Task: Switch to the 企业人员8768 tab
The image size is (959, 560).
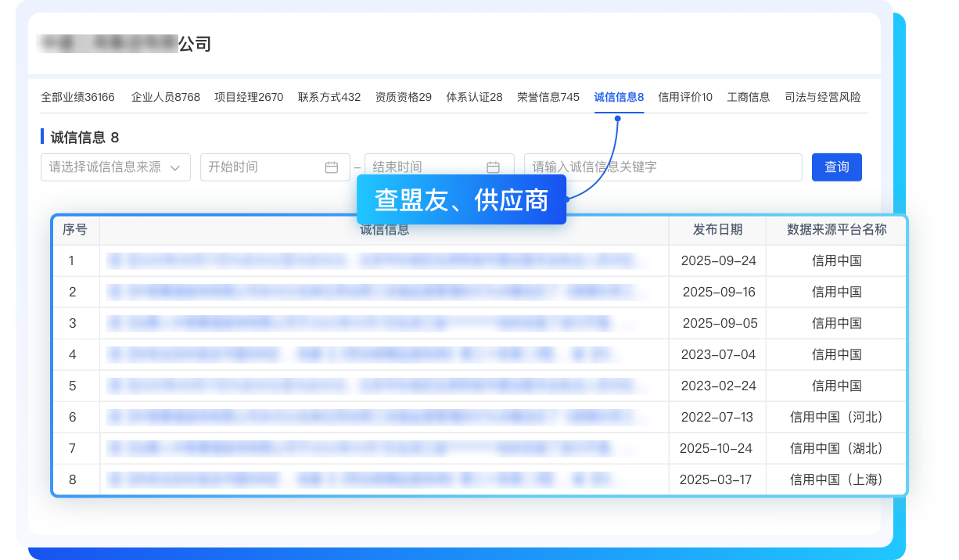Action: coord(166,98)
